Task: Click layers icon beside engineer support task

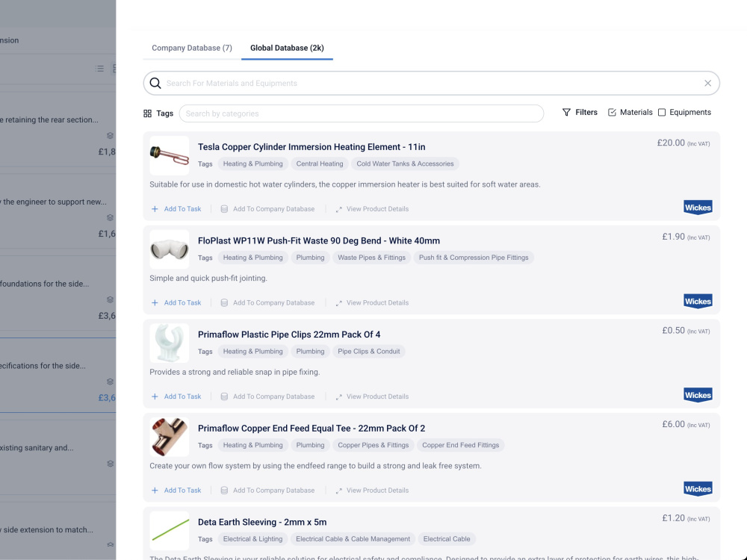Action: point(110,217)
